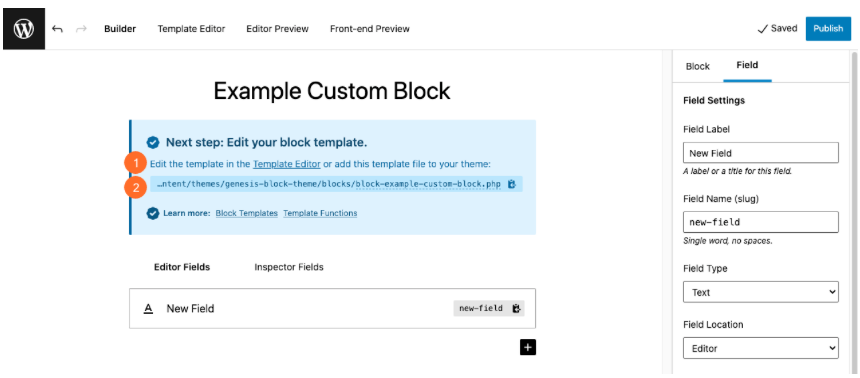Open the Block Templates link
Viewport: 860px width, 378px height.
tap(247, 213)
